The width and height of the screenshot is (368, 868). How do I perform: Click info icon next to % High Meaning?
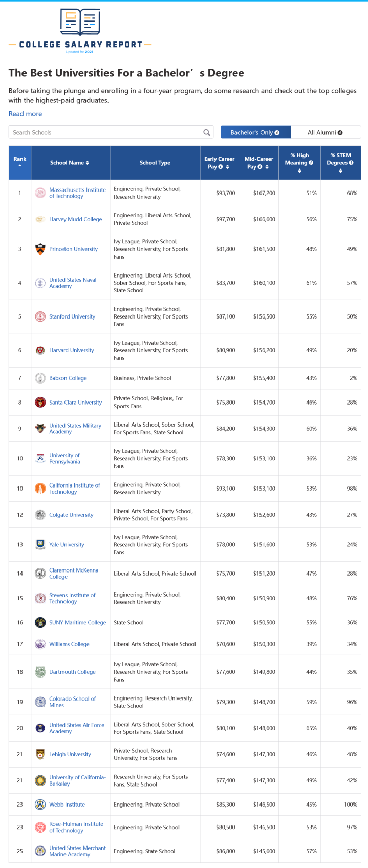point(311,163)
